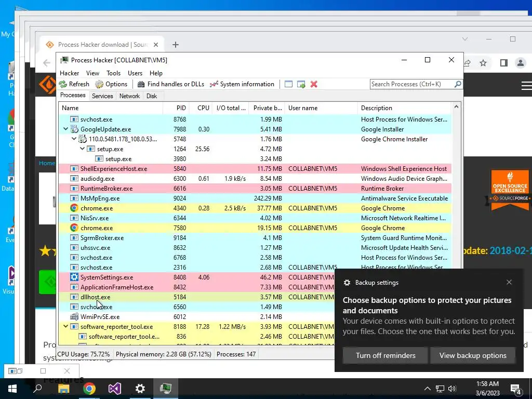Sort by the Description column

point(404,108)
